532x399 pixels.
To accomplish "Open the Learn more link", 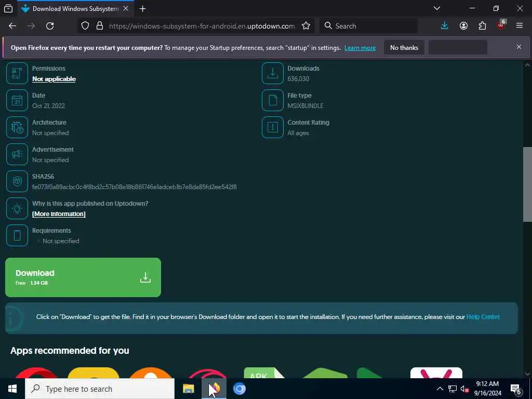I will tap(360, 48).
